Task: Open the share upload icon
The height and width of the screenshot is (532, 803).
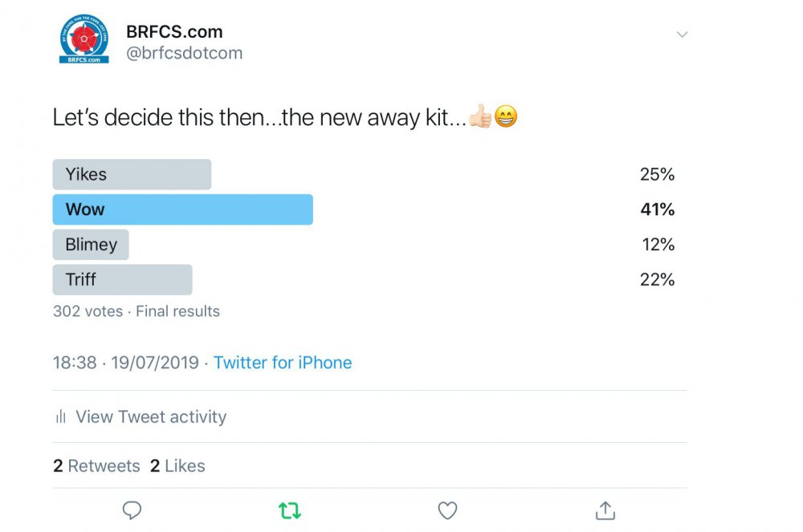Action: [605, 510]
